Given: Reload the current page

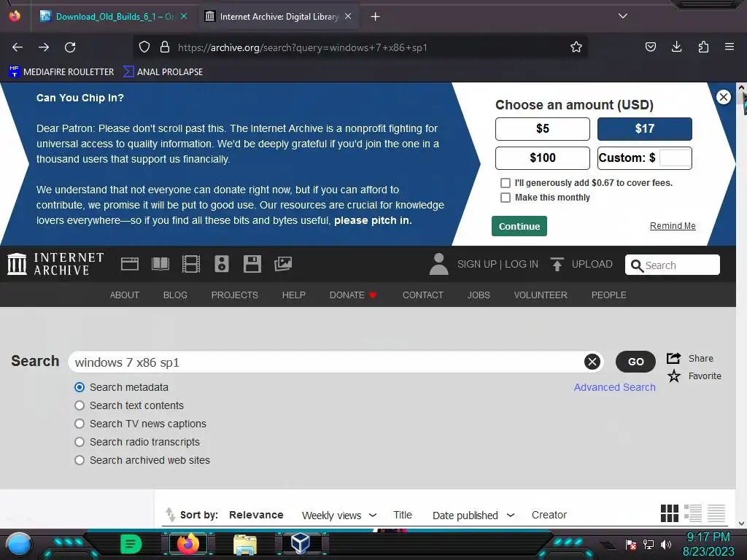Looking at the screenshot, I should 70,47.
